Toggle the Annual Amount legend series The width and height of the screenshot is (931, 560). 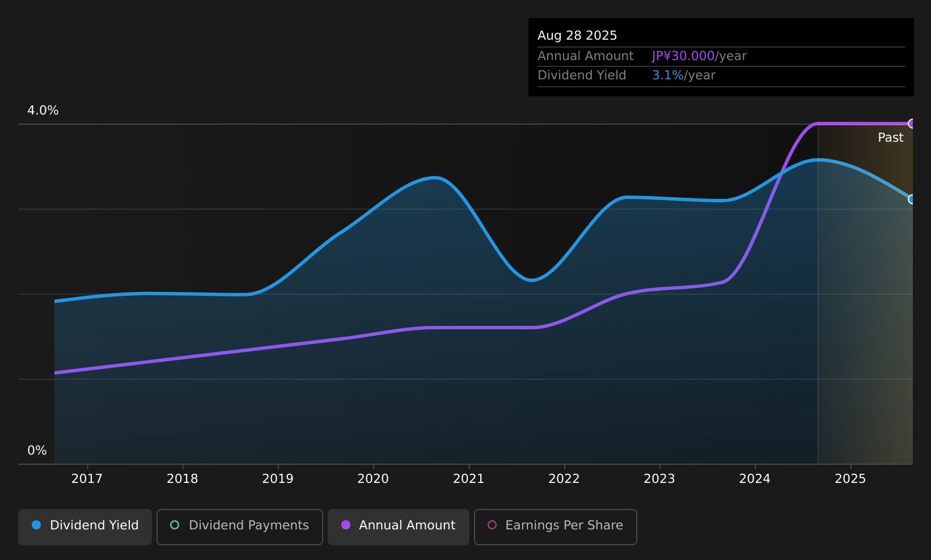coord(398,527)
